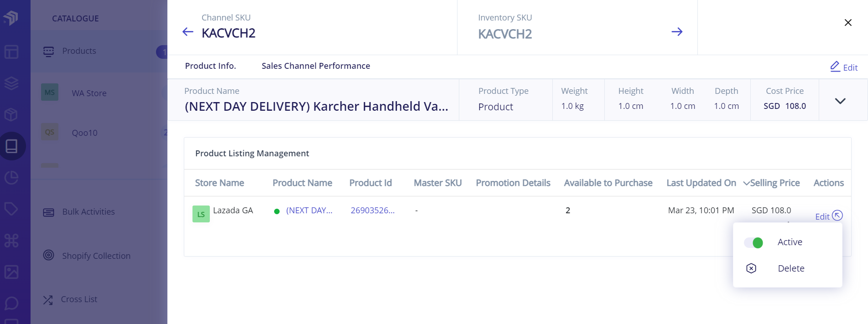Click the Shopify Collection target icon
This screenshot has width=868, height=324.
coord(48,255)
